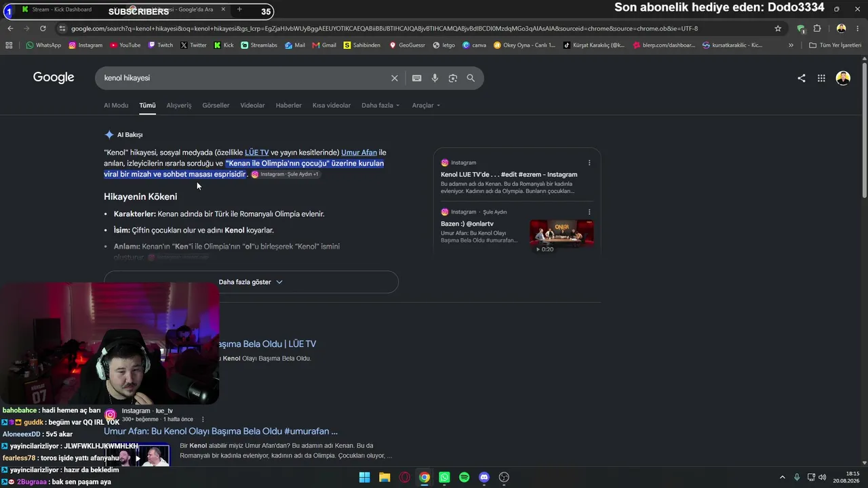Play the Bazen :) @onlartv video thumbnail
Viewport: 868px width, 488px height.
tap(561, 235)
